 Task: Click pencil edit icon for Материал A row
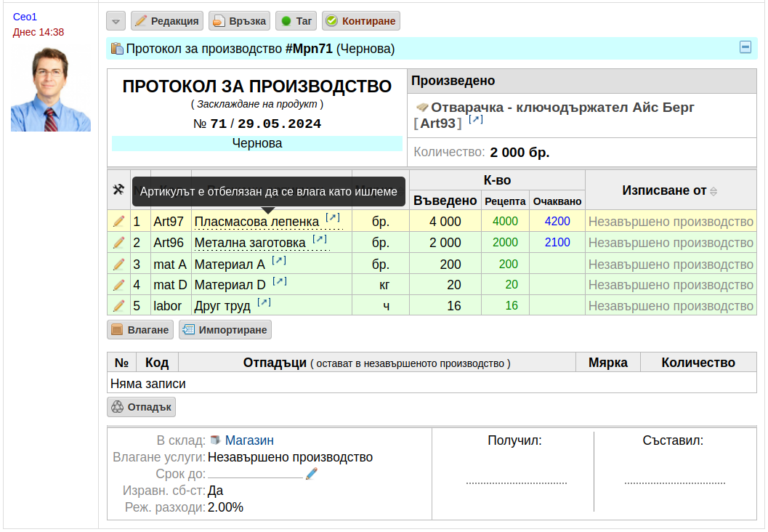click(118, 265)
